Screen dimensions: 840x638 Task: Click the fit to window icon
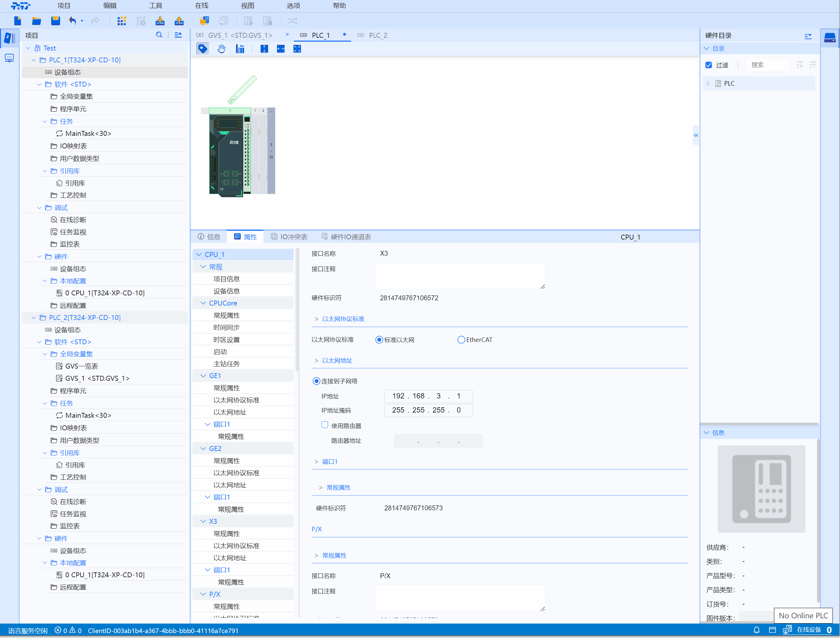pyautogui.click(x=297, y=49)
